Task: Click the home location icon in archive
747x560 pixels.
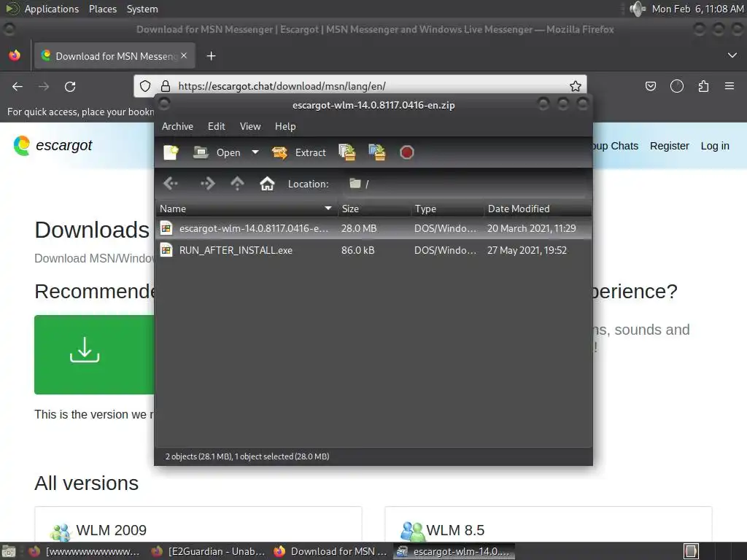Action: point(267,183)
